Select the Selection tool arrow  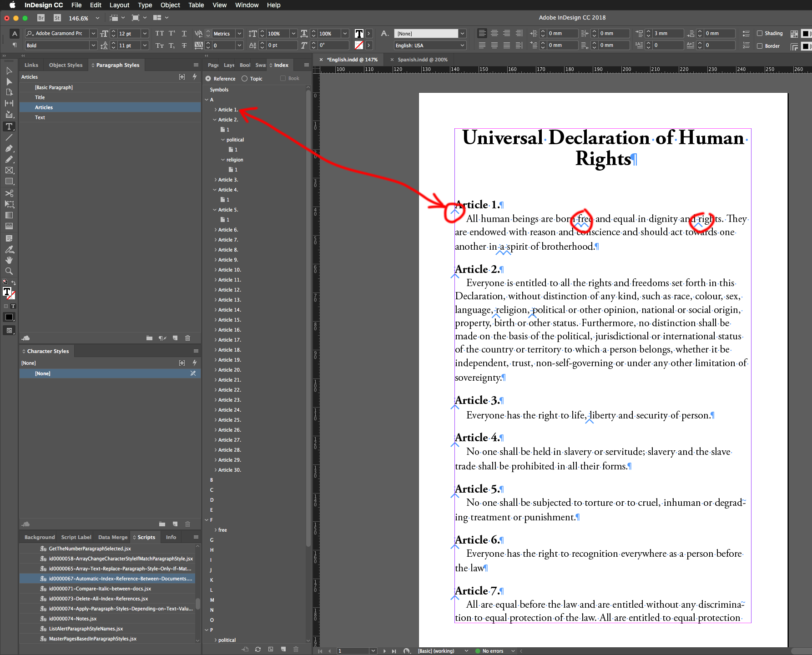(x=9, y=71)
